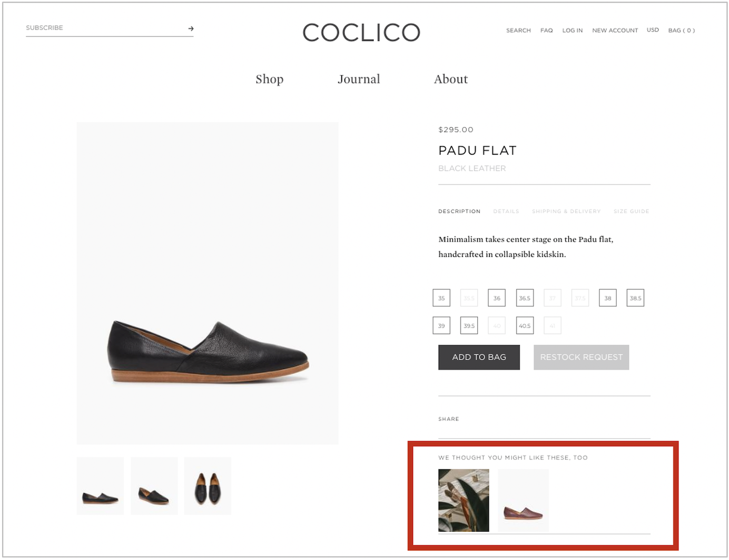Screen dimensions: 729x560
Task: Click the subscribe arrow icon
Action: tap(191, 28)
